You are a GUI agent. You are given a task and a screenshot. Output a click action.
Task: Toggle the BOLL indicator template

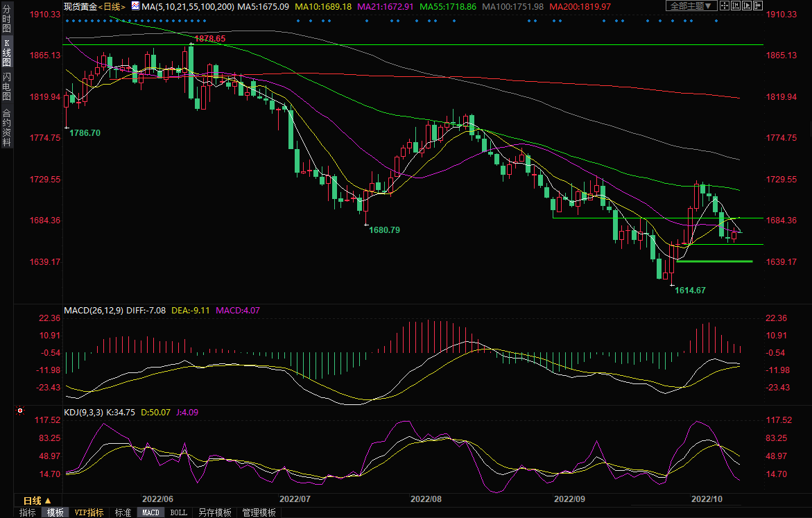point(178,512)
